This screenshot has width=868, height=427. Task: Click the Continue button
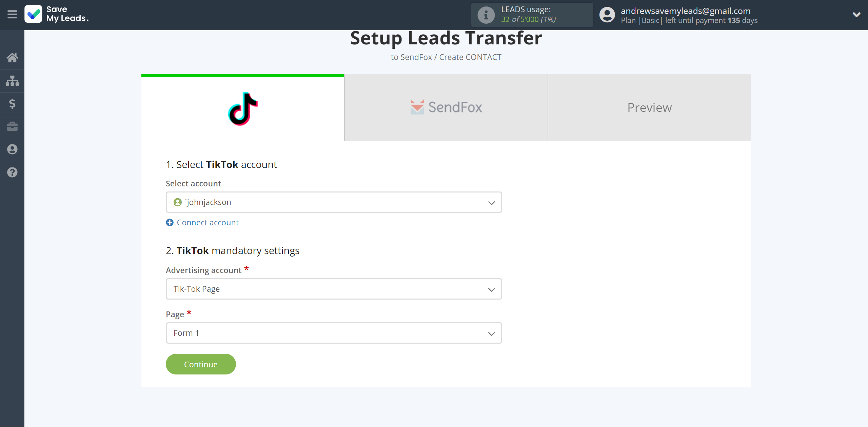[200, 364]
